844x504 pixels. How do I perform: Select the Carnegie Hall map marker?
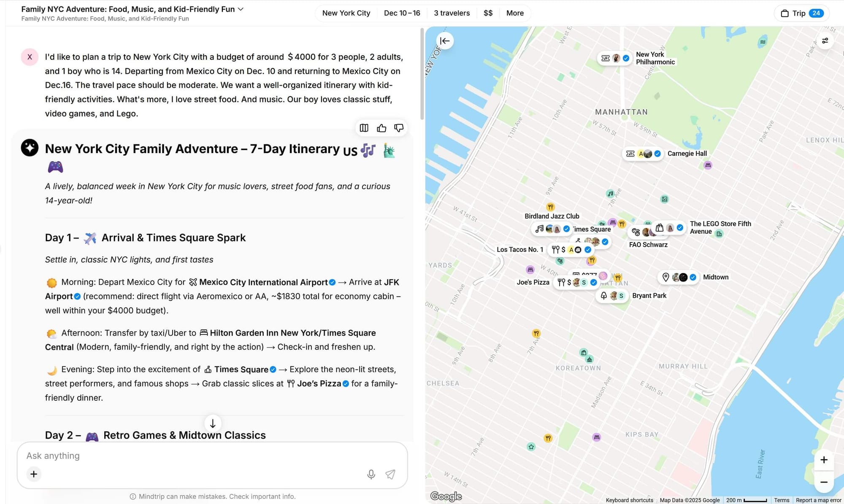644,154
